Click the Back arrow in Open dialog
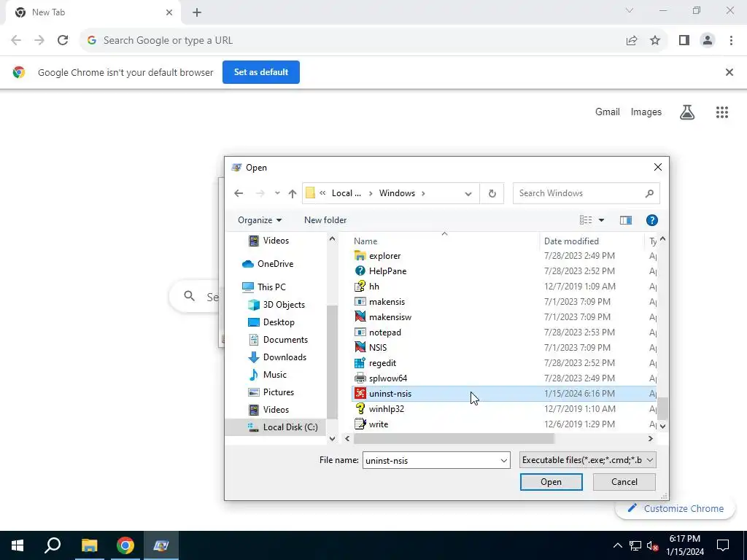The width and height of the screenshot is (747, 560). click(x=239, y=193)
